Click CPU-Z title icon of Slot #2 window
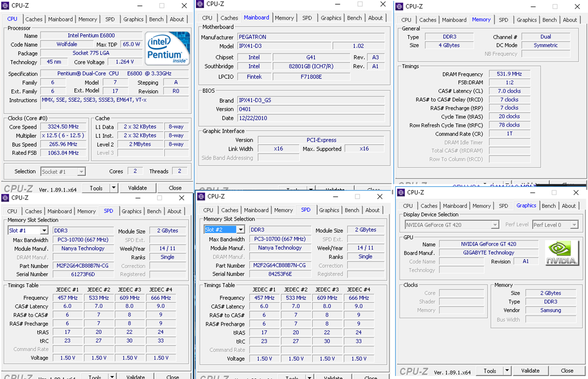 click(201, 196)
